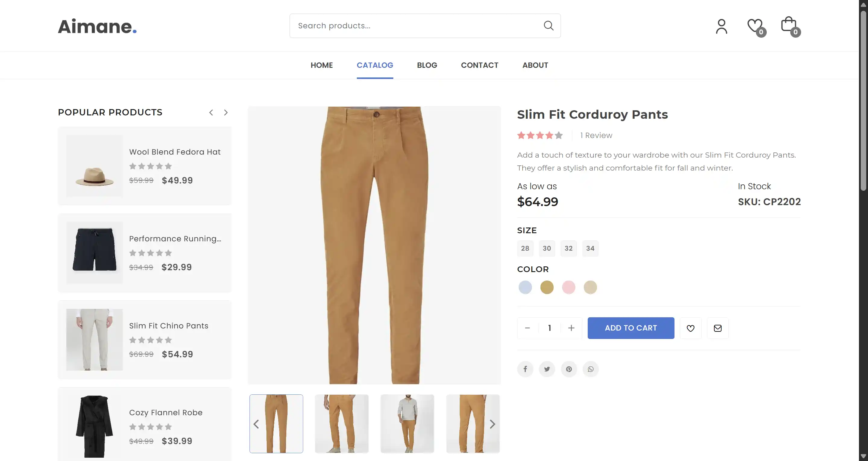868x461 pixels.
Task: Share product on Twitter
Action: (547, 369)
